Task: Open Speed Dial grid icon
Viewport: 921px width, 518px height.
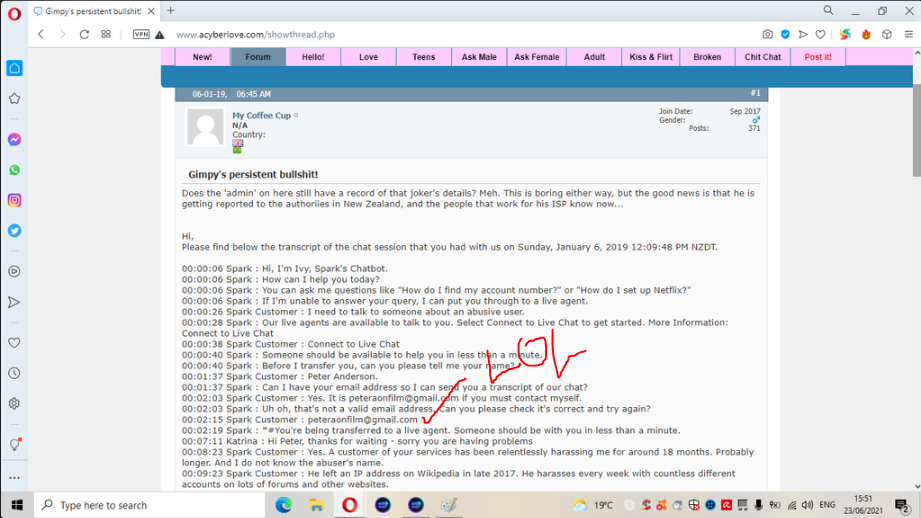Action: point(106,35)
